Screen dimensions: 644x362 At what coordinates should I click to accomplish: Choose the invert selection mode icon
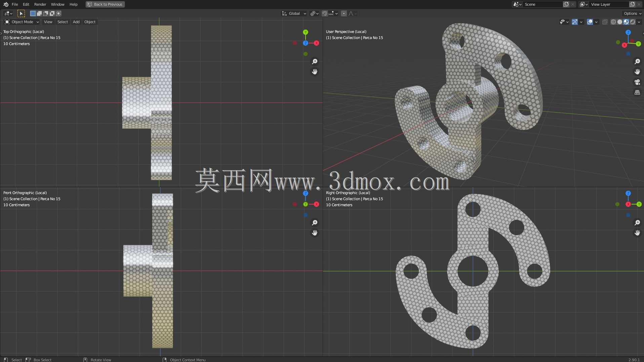(x=52, y=13)
